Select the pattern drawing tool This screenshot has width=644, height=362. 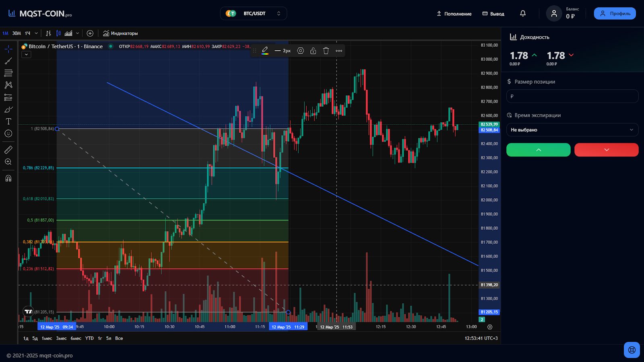pos(8,85)
